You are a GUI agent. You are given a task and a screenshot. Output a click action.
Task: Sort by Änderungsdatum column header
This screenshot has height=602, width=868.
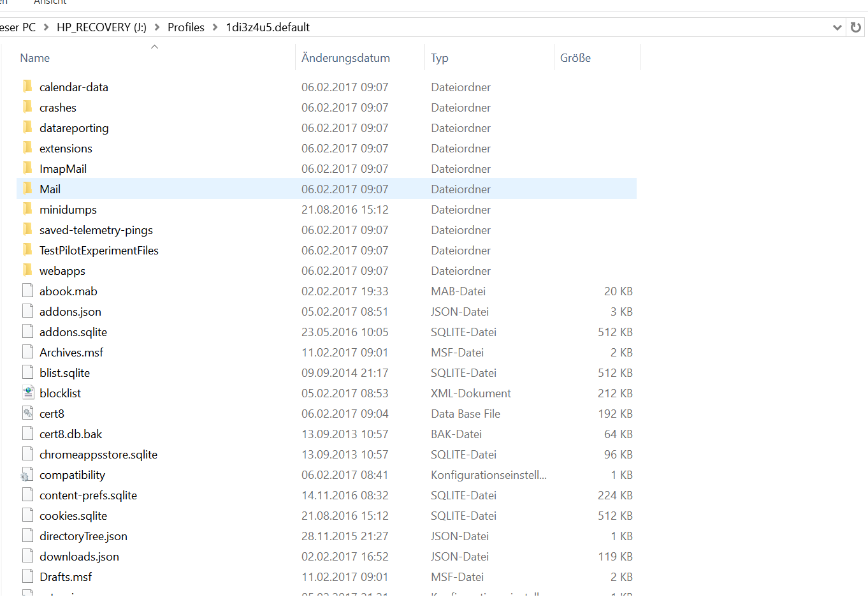pyautogui.click(x=345, y=58)
